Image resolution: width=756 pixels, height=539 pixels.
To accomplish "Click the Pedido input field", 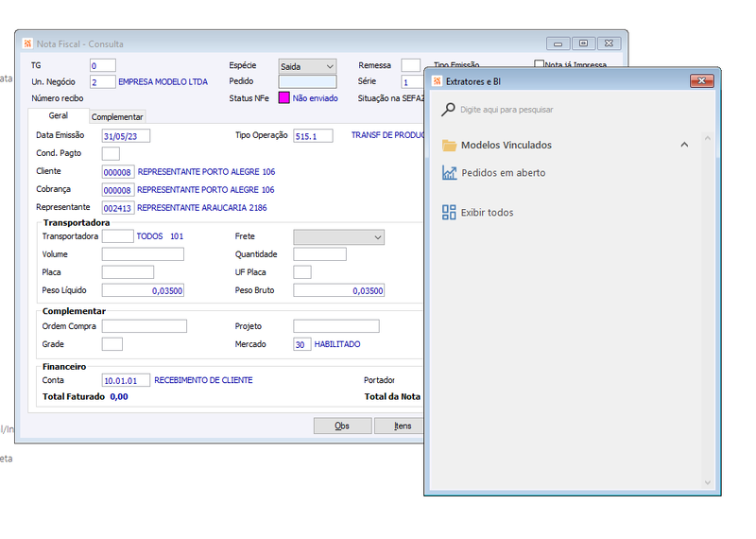I will point(308,81).
